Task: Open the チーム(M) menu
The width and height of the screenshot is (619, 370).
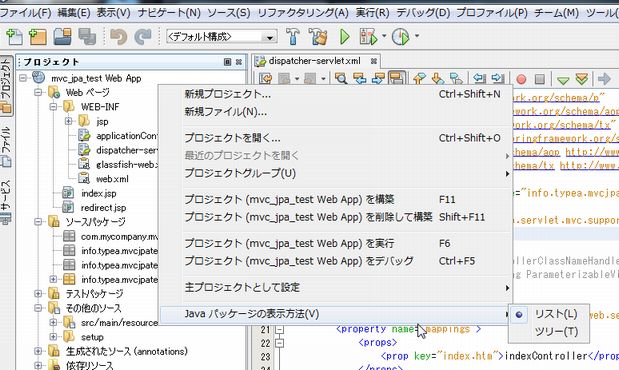Action: click(557, 13)
